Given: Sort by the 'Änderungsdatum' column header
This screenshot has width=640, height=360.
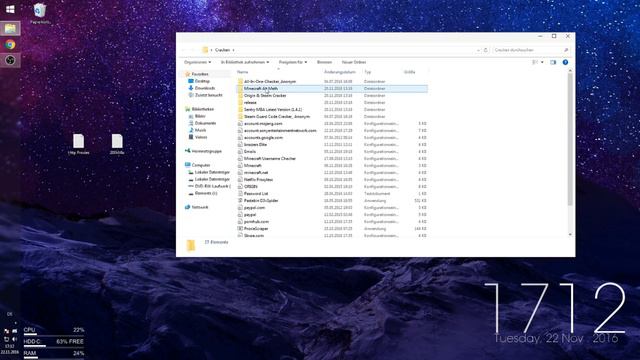Looking at the screenshot, I should coord(340,72).
